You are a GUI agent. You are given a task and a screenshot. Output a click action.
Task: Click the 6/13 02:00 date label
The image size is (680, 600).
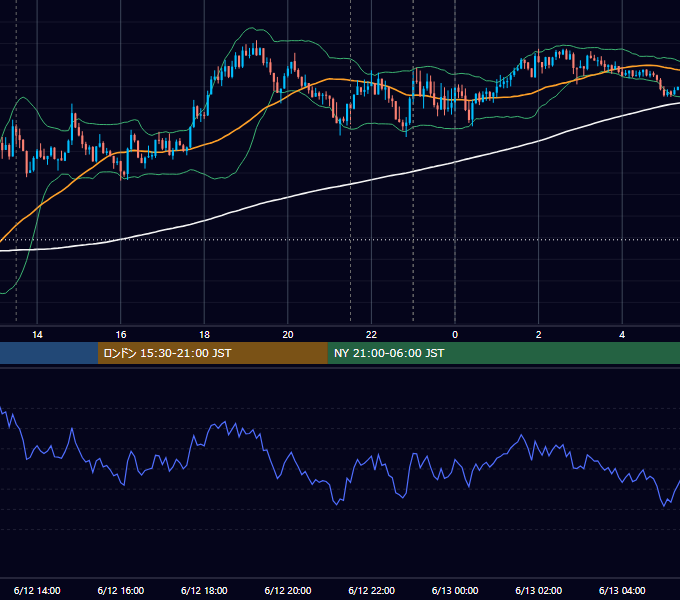tap(539, 590)
